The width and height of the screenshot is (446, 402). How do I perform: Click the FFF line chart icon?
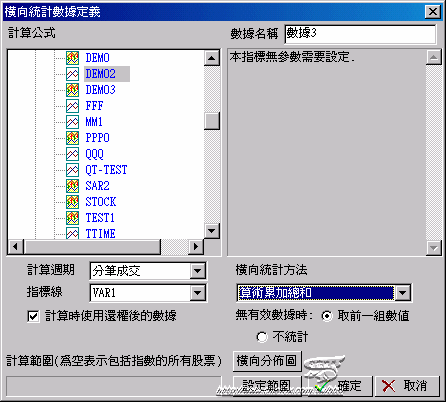coord(72,106)
